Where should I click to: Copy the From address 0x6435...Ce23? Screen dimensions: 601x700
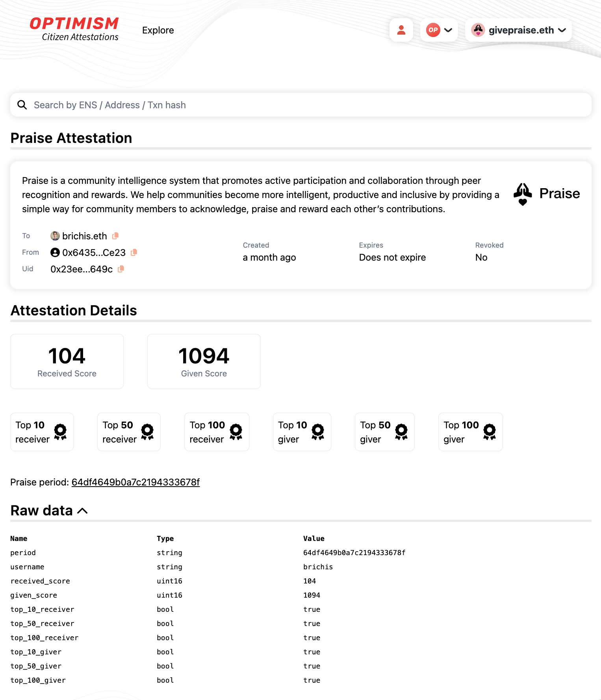(x=134, y=252)
